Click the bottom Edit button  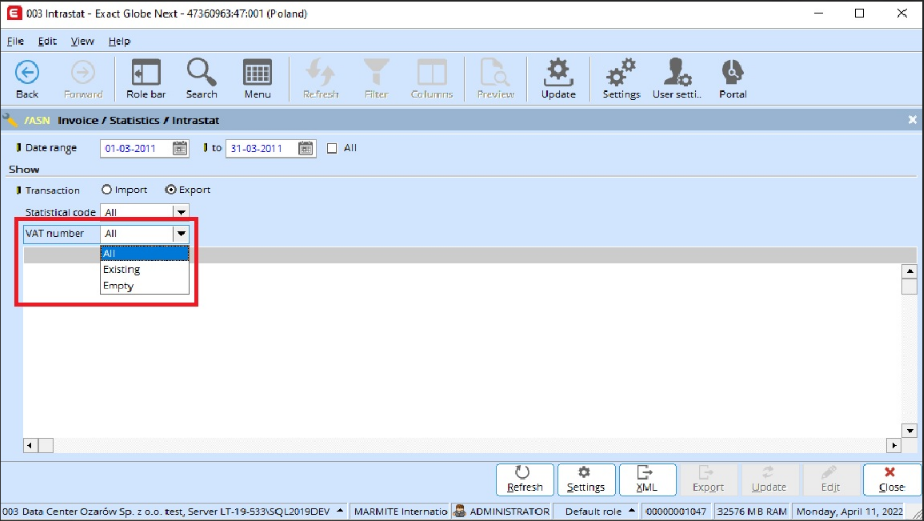coord(830,479)
